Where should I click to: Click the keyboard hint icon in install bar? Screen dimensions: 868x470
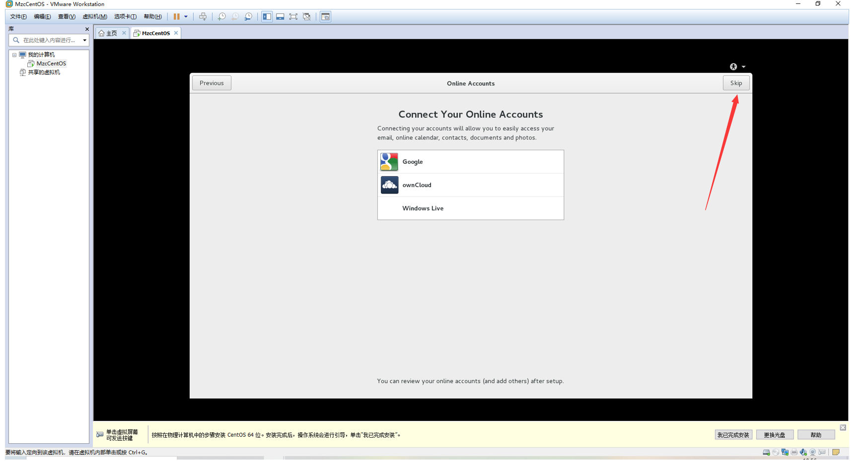(100, 435)
